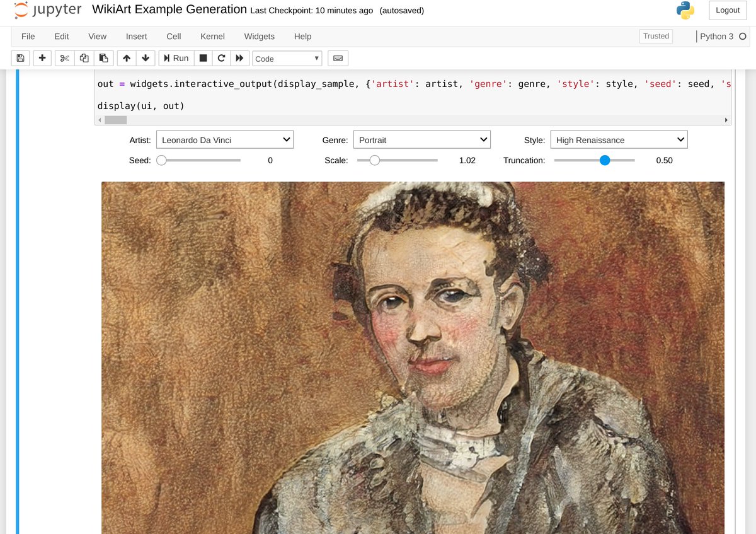Save and checkpoint the notebook
Viewport: 756px width, 534px height.
point(20,58)
